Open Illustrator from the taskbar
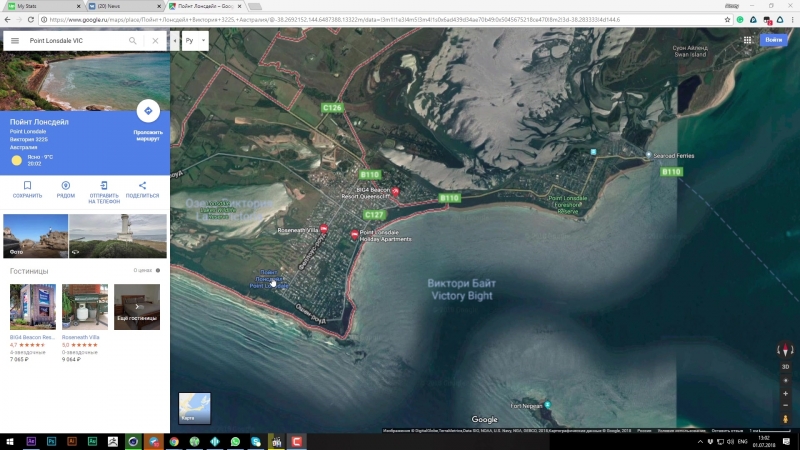The width and height of the screenshot is (800, 450). 72,441
